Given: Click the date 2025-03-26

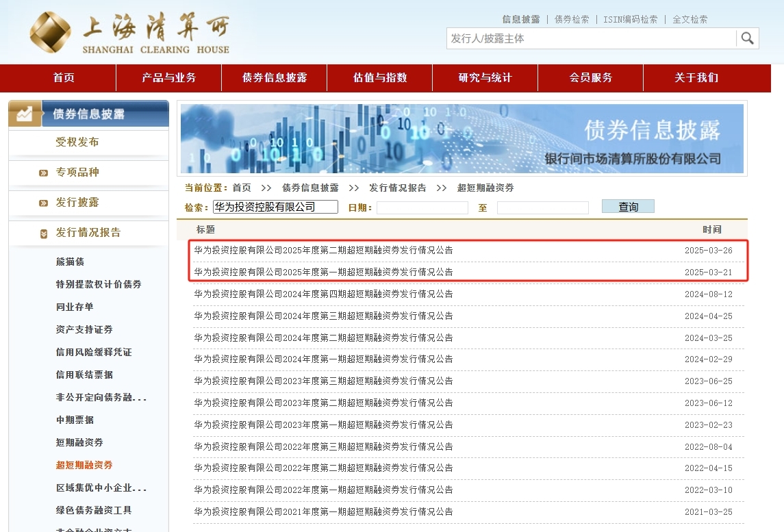Looking at the screenshot, I should click(x=708, y=251).
